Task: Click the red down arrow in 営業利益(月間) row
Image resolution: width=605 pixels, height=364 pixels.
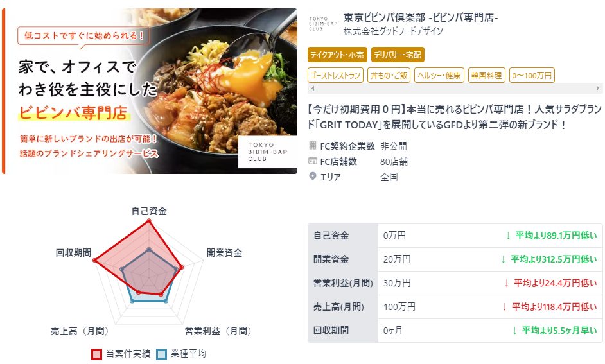Action: pos(506,283)
